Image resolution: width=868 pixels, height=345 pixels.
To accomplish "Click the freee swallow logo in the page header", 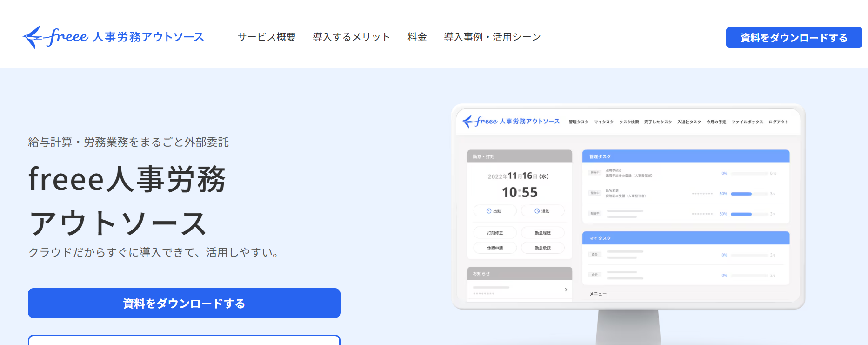I will (113, 37).
